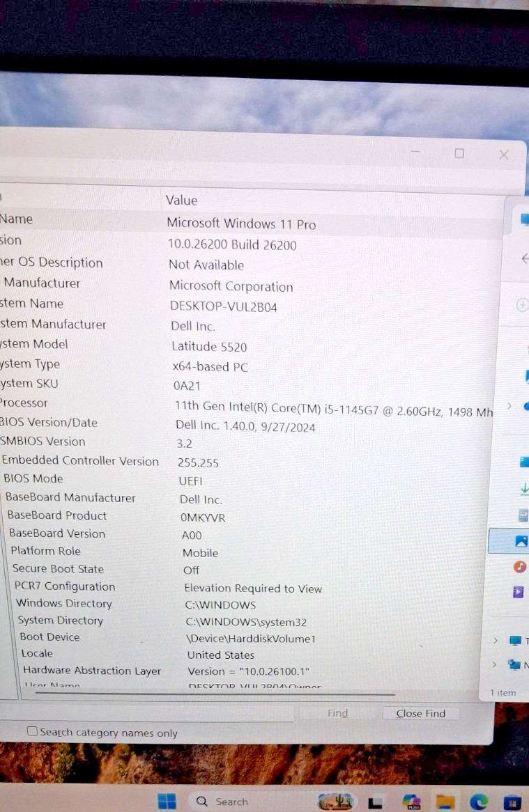The height and width of the screenshot is (812, 529).
Task: Launch Microsoft Edge from the taskbar
Action: click(x=479, y=802)
